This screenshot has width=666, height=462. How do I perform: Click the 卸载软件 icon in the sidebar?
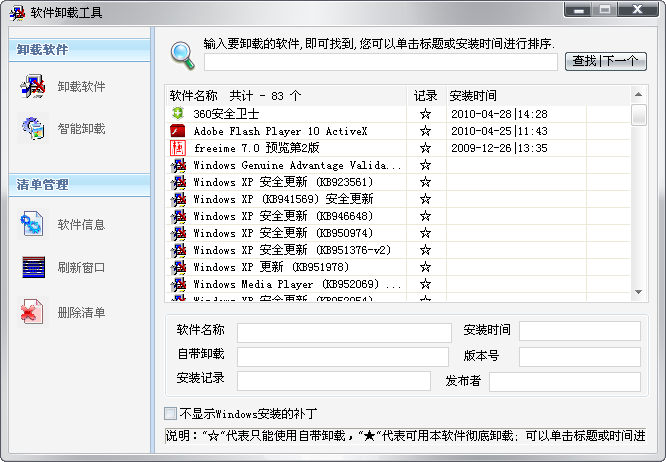[33, 87]
